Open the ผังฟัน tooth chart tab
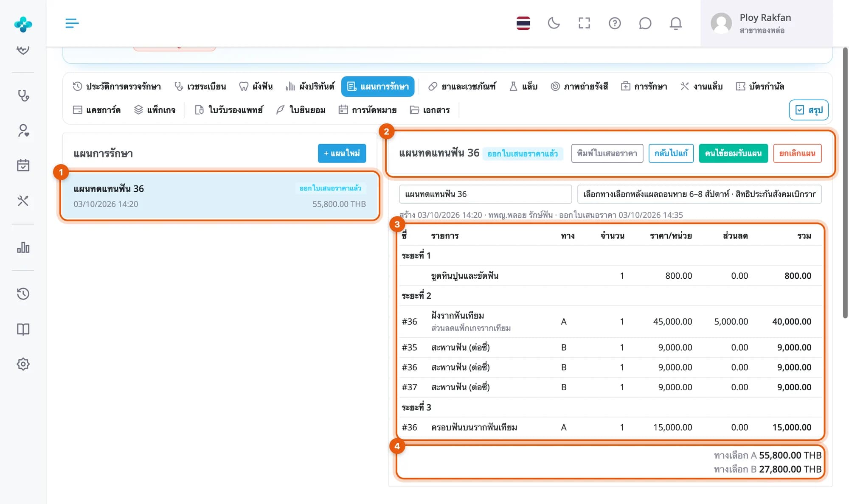 coord(256,87)
